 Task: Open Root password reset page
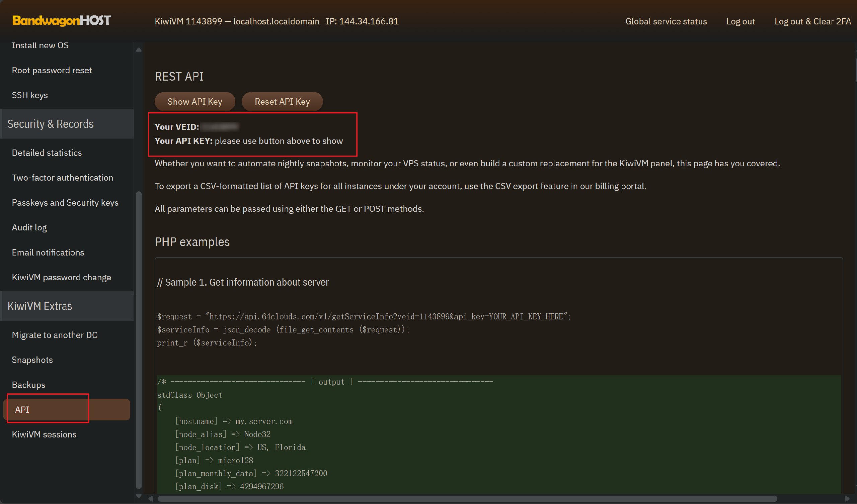click(52, 70)
